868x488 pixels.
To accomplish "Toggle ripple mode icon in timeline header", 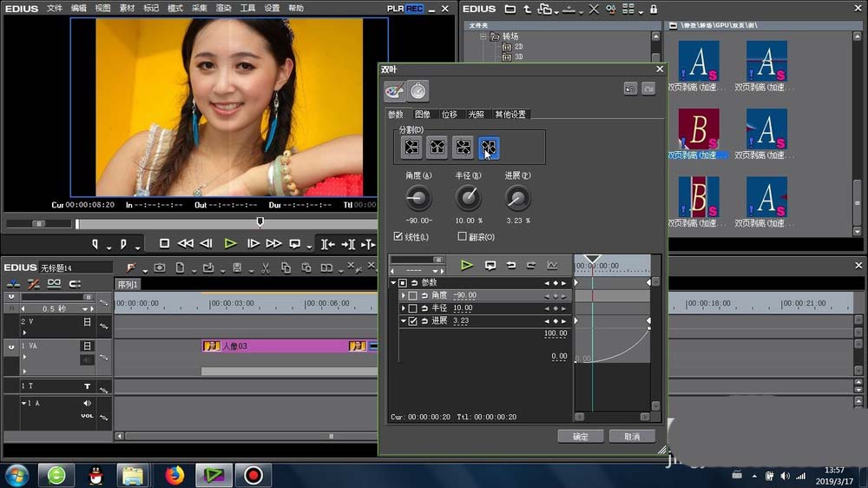I will 33,284.
